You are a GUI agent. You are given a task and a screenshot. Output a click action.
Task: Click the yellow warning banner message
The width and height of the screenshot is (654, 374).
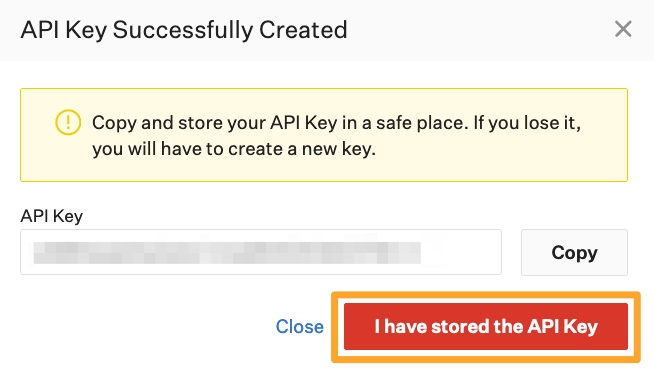[x=324, y=135]
